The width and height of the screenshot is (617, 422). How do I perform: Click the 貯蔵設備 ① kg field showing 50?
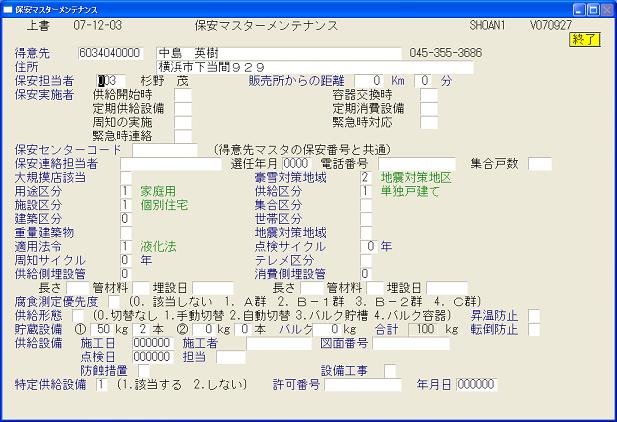point(102,329)
